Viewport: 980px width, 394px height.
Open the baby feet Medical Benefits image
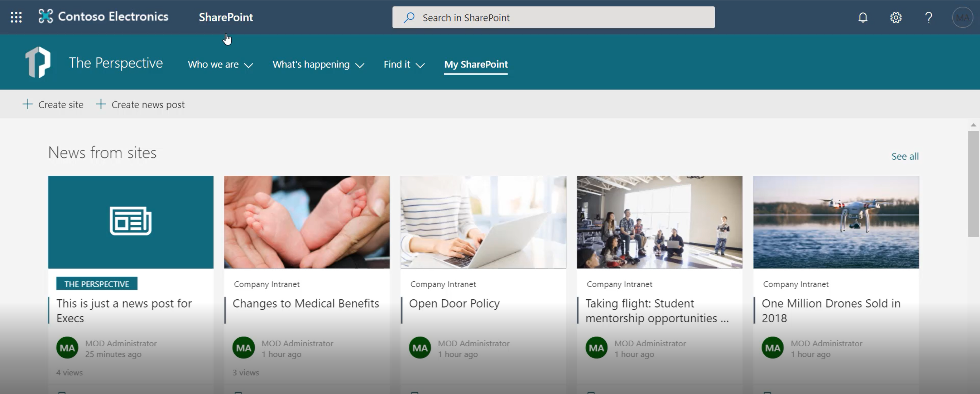click(x=307, y=222)
